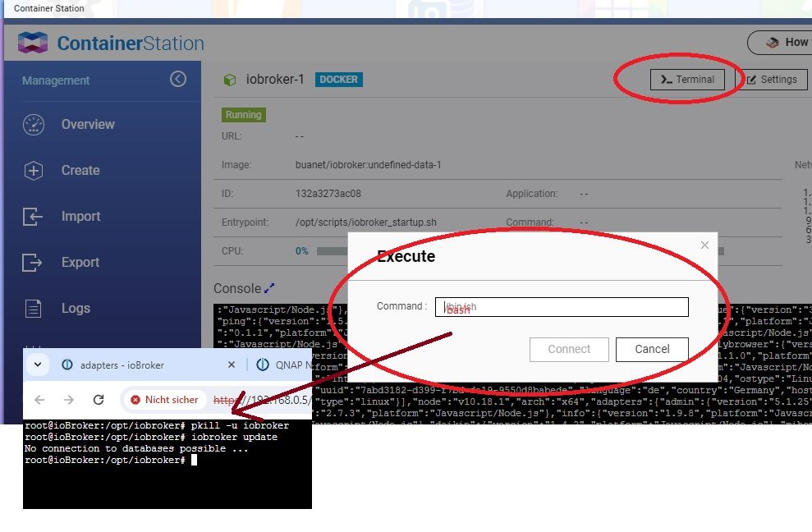Focus the Command input field

(562, 307)
